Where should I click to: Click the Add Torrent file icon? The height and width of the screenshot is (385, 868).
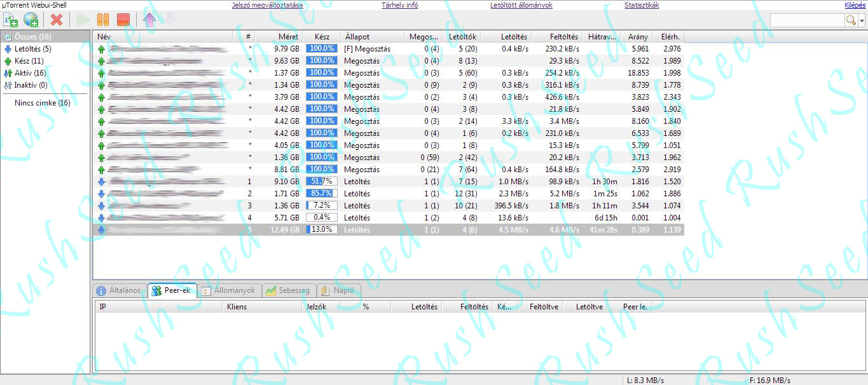coord(10,20)
